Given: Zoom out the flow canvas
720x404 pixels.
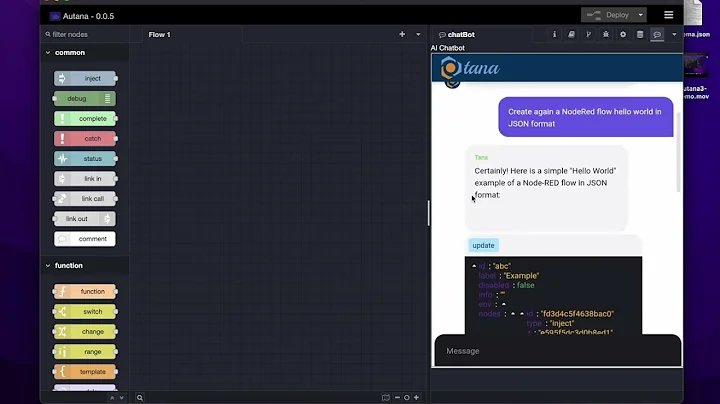Looking at the screenshot, I should (x=397, y=398).
